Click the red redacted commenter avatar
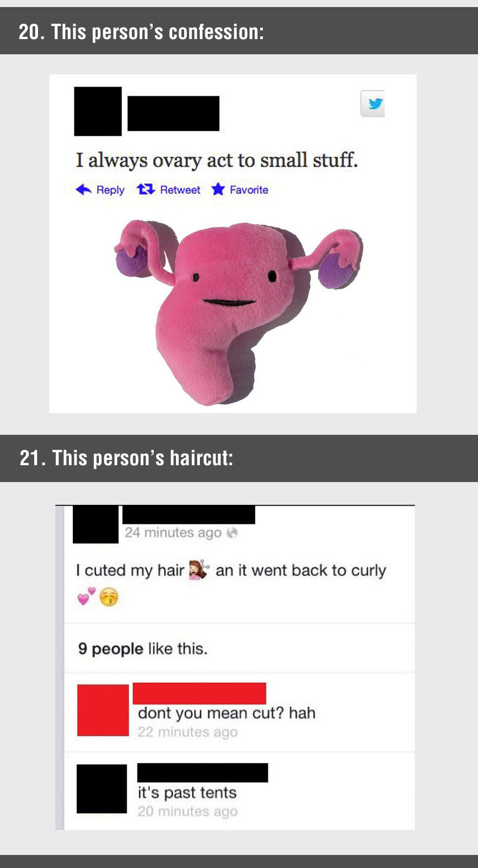Image resolution: width=478 pixels, height=868 pixels. click(103, 710)
